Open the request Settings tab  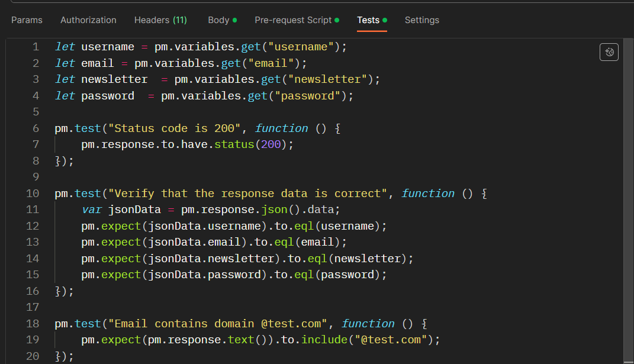point(421,20)
